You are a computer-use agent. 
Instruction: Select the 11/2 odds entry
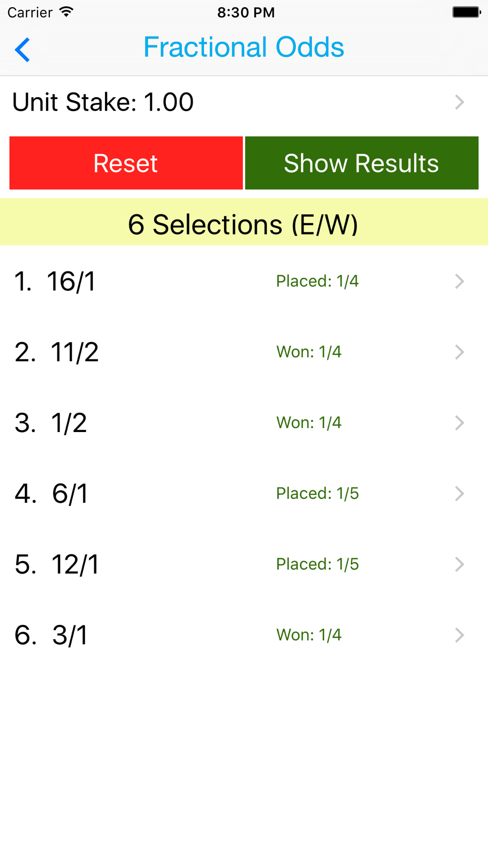coord(74,352)
